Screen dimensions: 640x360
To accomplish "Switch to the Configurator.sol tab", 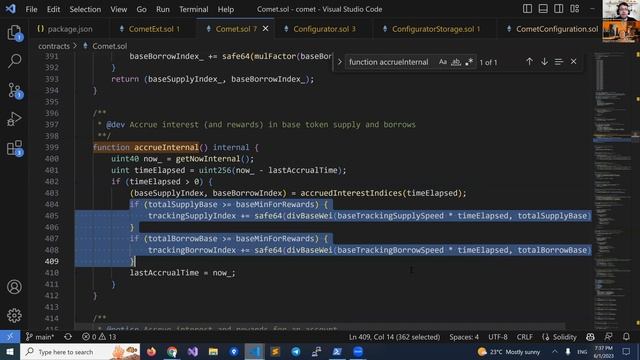I will tap(324, 29).
